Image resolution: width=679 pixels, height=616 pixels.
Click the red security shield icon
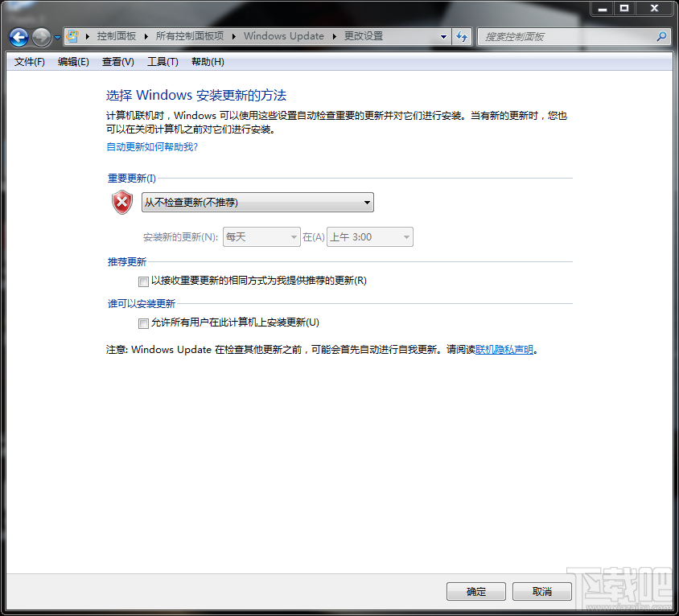[121, 203]
